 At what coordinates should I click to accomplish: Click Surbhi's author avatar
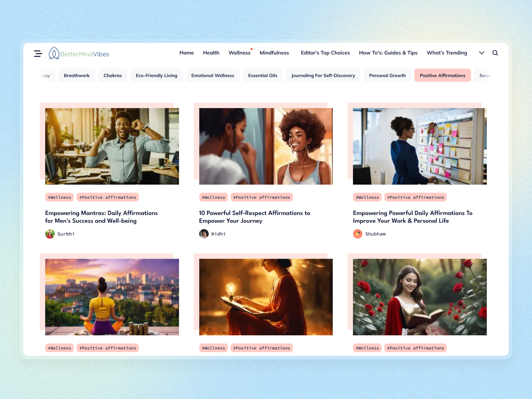pos(50,234)
